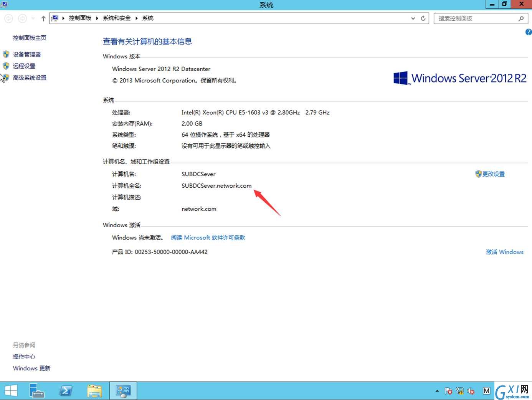The width and height of the screenshot is (532, 400).
Task: Open the Start button on taskbar
Action: pyautogui.click(x=11, y=391)
